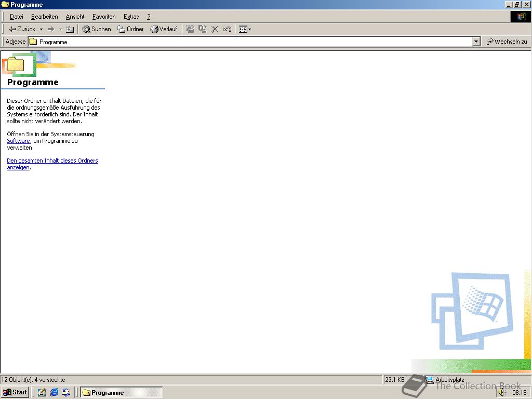Click the copy-to-folder toolbar icon

203,29
